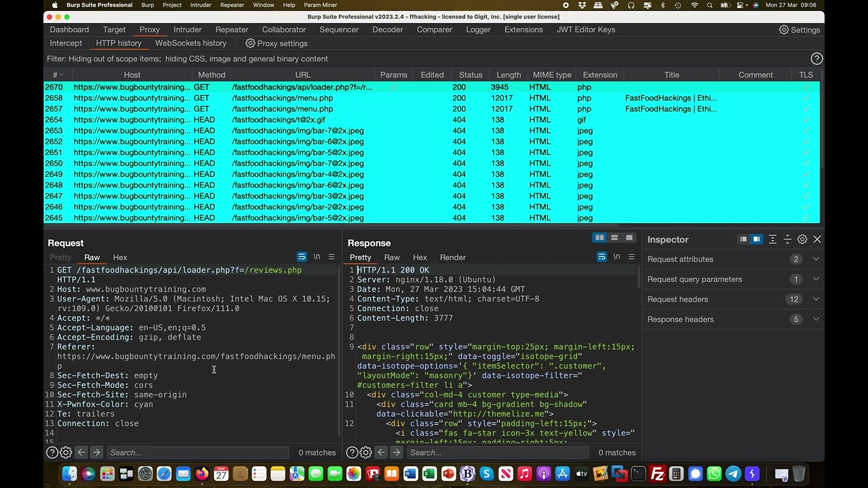The width and height of the screenshot is (868, 488).
Task: Select top-bottom request/response layout
Action: pyautogui.click(x=614, y=238)
